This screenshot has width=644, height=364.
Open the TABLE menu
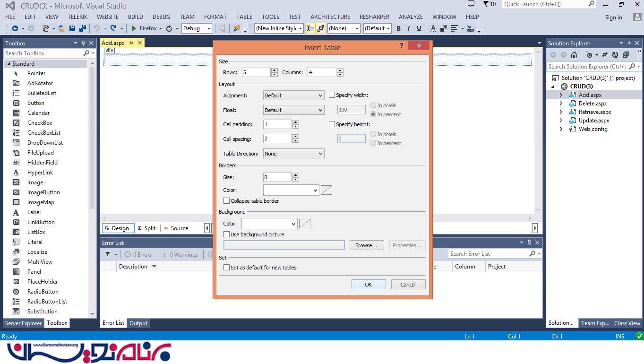[244, 17]
